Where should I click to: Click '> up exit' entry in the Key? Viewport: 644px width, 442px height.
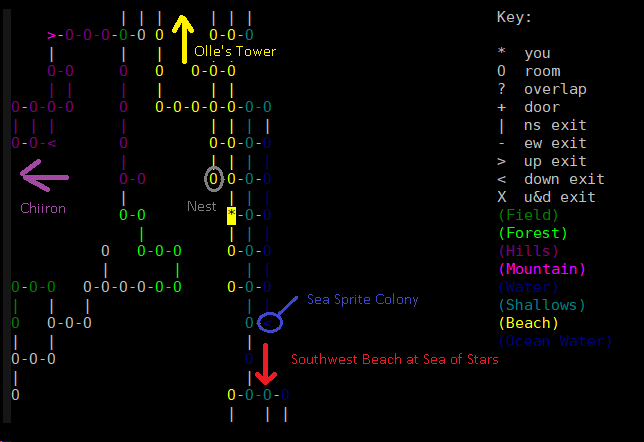click(542, 161)
